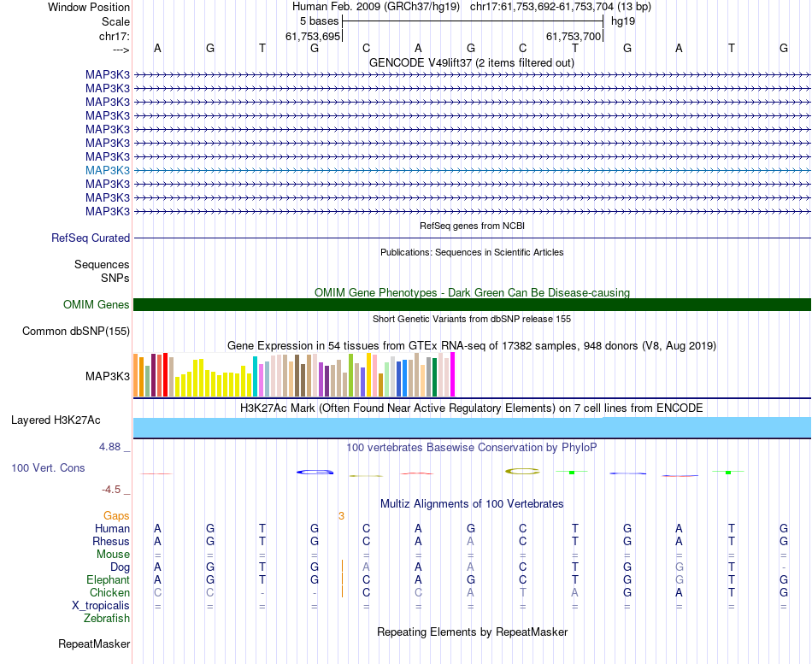Click the 'Layered H3K27Ac' track label

tap(56, 420)
